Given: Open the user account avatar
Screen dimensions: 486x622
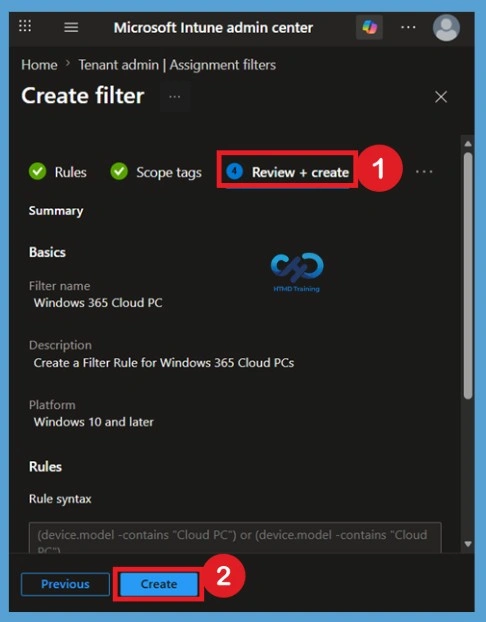Looking at the screenshot, I should (446, 28).
